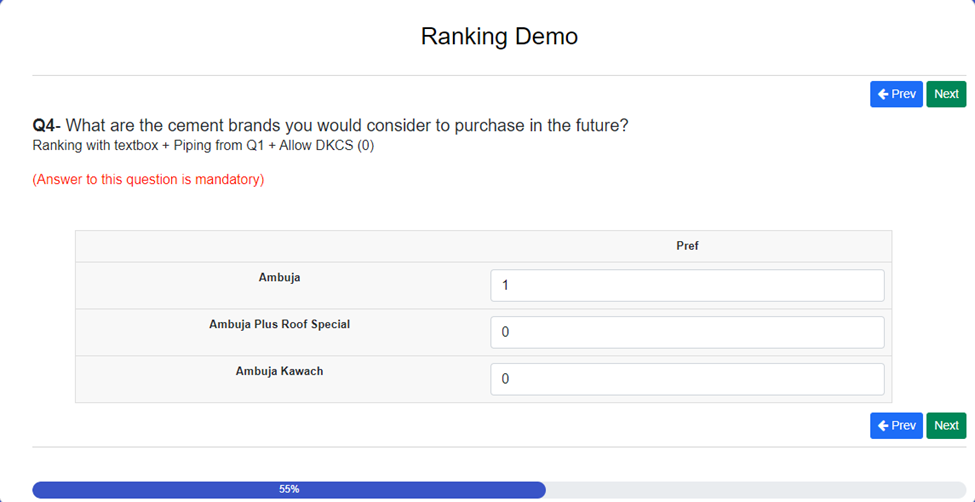Select the Ambuja Plus Roof Special rank field
975x502 pixels.
point(687,332)
